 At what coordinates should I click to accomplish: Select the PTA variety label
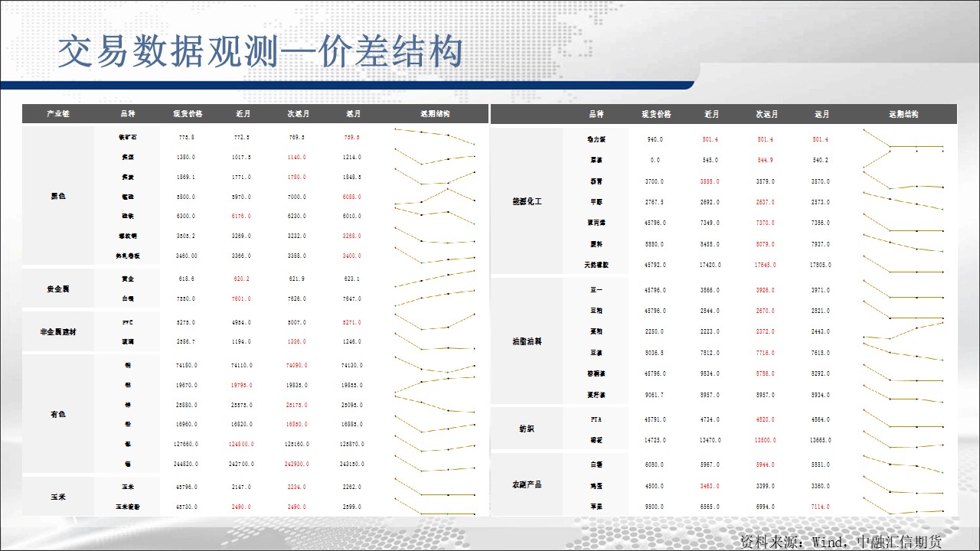click(x=596, y=419)
